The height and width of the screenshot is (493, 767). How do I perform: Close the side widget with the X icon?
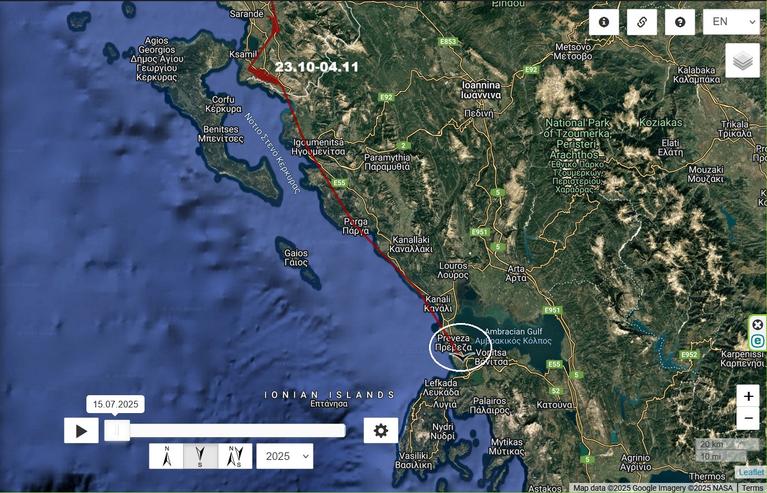(757, 325)
